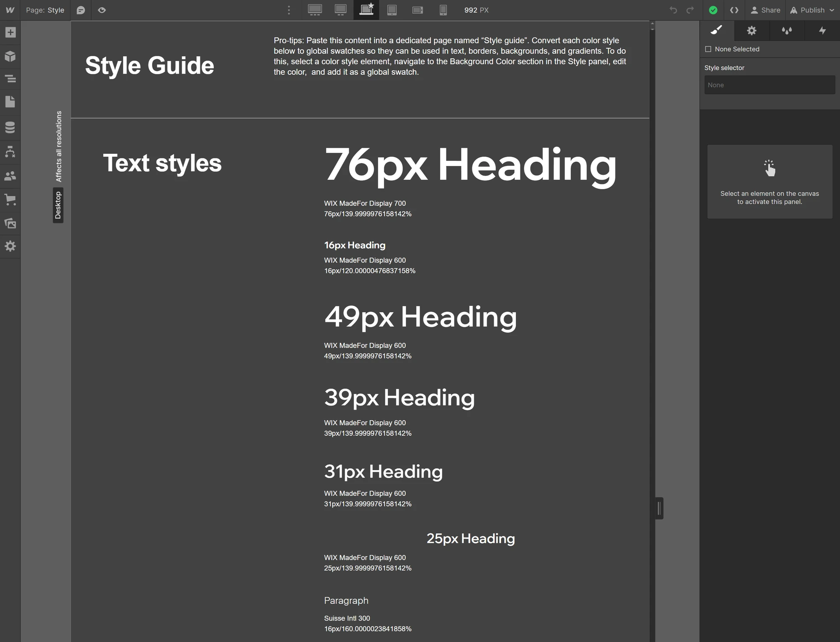
Task: Select the Style Guide title
Action: [x=150, y=66]
